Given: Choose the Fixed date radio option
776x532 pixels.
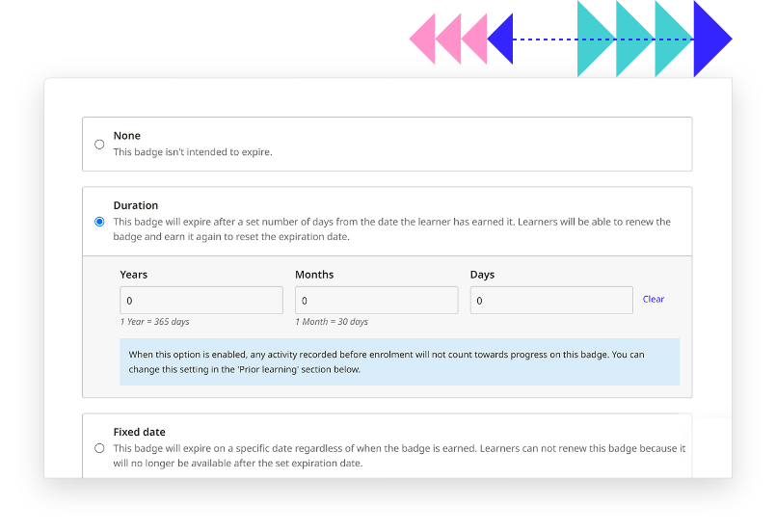Looking at the screenshot, I should tap(99, 448).
